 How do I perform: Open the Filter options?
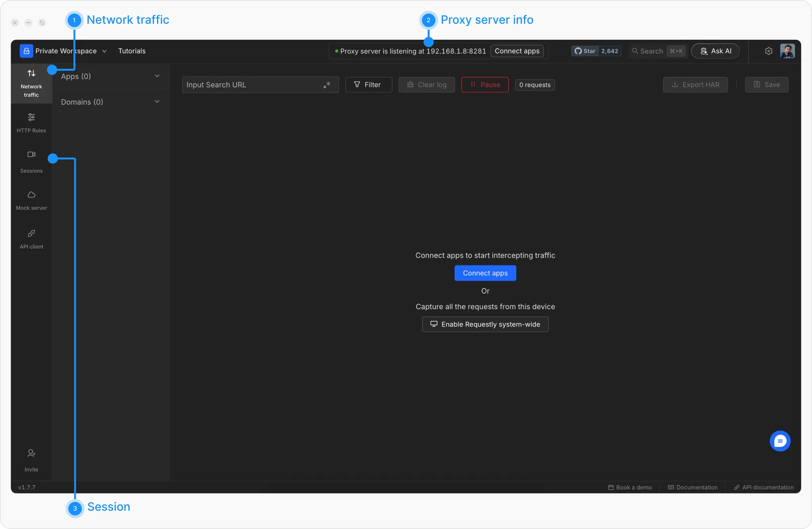click(368, 85)
